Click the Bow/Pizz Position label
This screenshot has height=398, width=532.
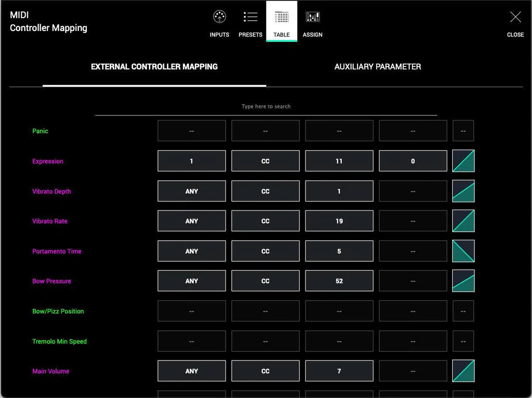(x=58, y=311)
